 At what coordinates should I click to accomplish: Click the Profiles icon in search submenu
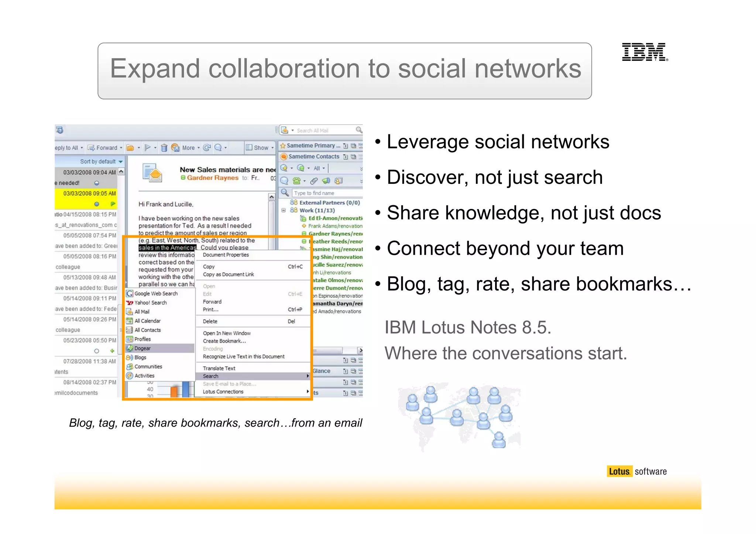click(x=130, y=340)
